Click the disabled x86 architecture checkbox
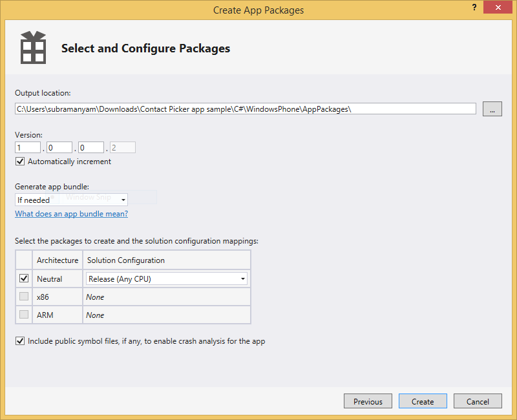Screen dimensions: 517x420 tap(24, 297)
